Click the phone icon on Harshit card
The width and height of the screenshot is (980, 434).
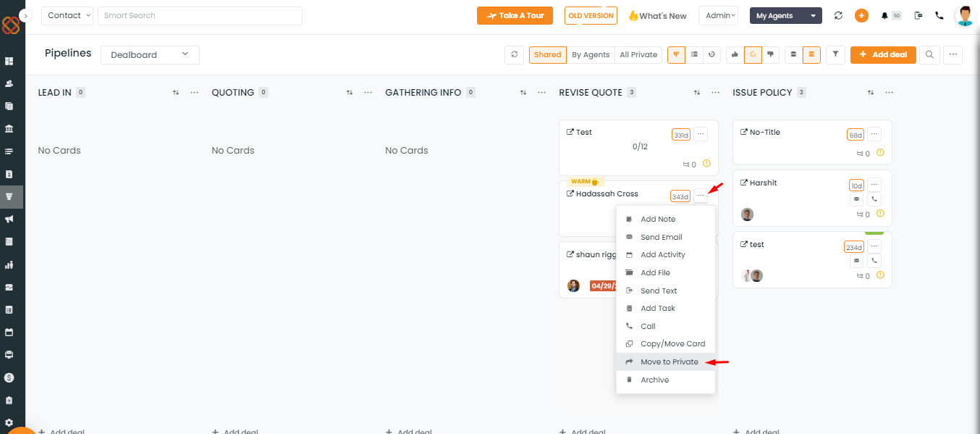click(874, 199)
